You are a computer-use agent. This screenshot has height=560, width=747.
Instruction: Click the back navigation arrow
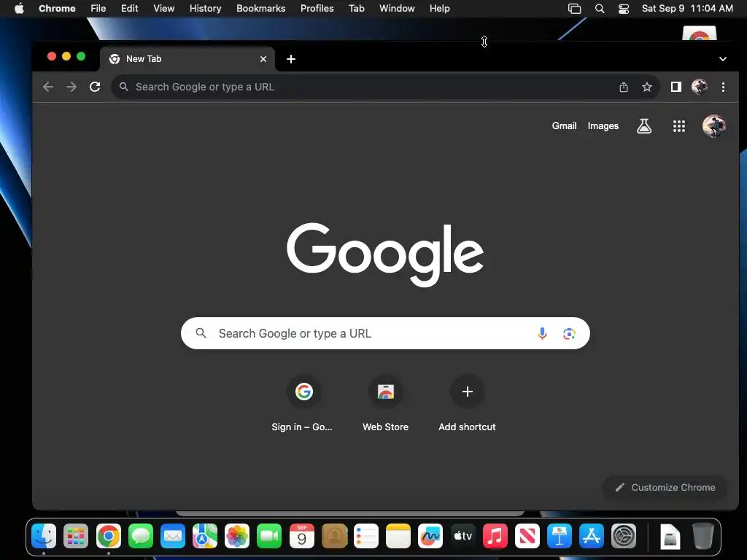coord(48,87)
